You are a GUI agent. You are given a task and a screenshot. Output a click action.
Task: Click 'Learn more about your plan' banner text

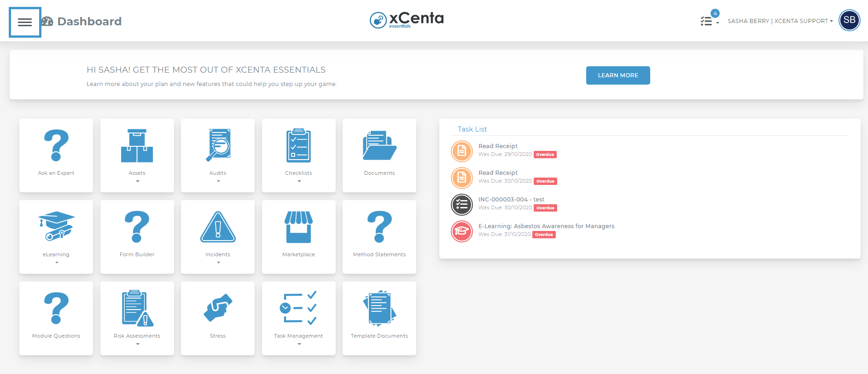click(212, 84)
